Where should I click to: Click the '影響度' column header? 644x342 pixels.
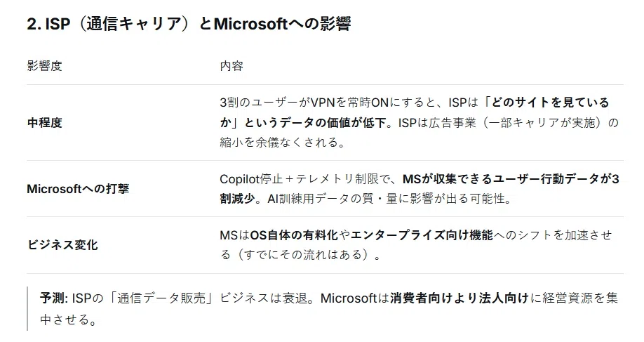[44, 66]
